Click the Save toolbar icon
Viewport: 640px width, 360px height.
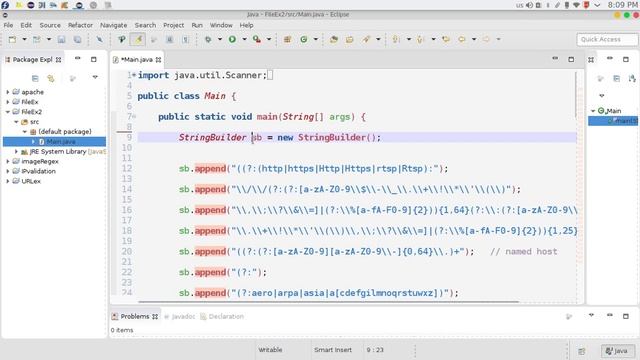(61, 39)
